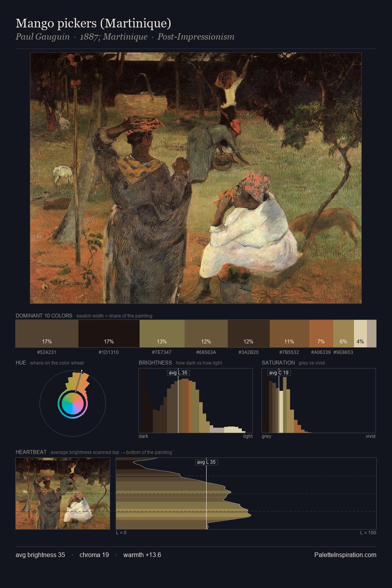
Task: Select the dark brown #3A2B20 swatch
Action: tap(249, 334)
